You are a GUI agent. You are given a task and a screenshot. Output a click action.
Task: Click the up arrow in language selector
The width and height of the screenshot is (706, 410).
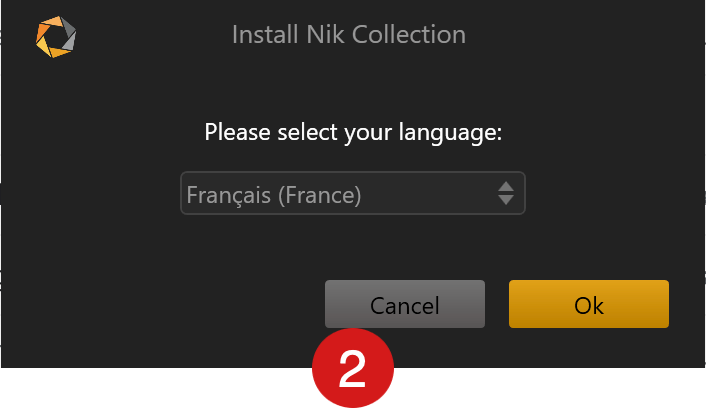click(506, 187)
